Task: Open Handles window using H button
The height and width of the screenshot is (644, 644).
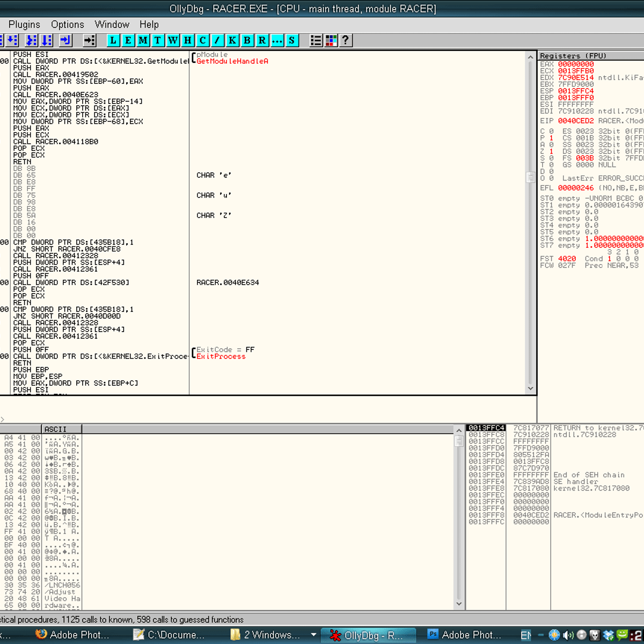Action: (188, 40)
